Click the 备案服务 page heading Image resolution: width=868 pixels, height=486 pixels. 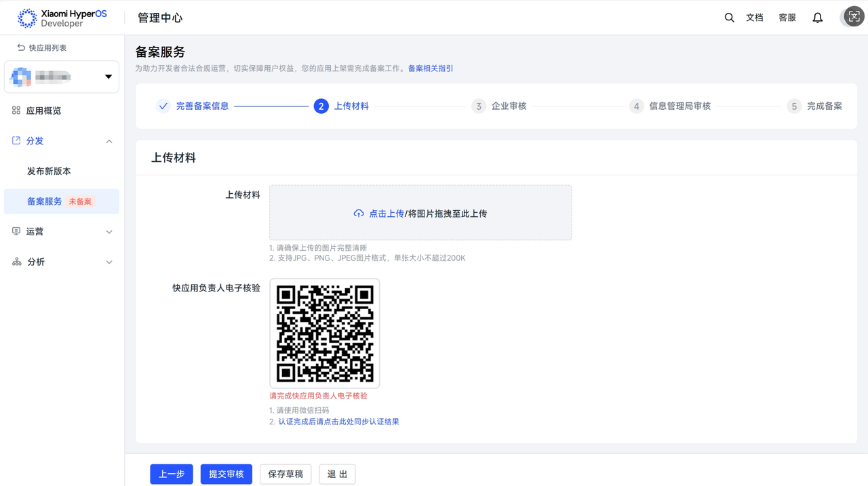[x=160, y=52]
